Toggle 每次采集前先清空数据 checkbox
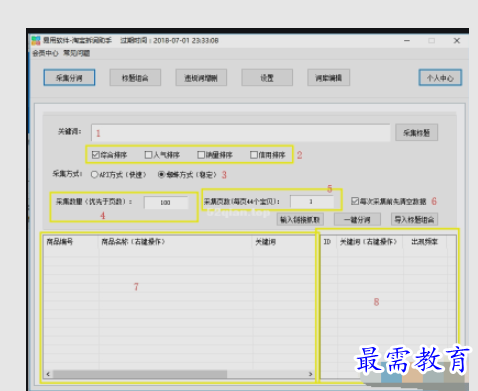 click(355, 201)
